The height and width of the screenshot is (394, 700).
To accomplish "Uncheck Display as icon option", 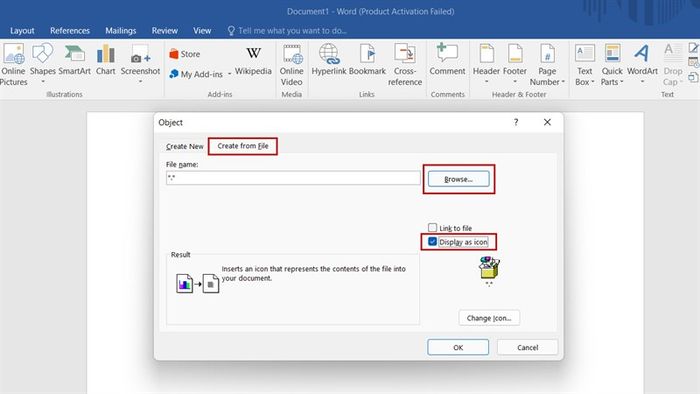I will pyautogui.click(x=432, y=242).
